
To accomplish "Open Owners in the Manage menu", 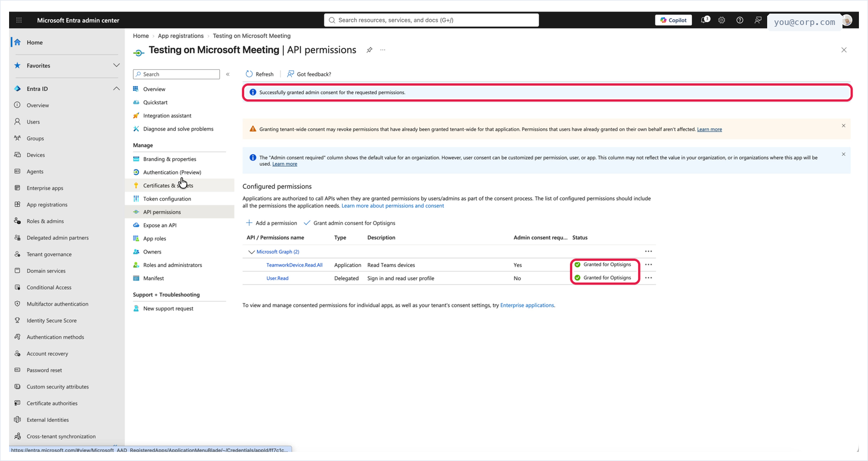I will point(152,252).
